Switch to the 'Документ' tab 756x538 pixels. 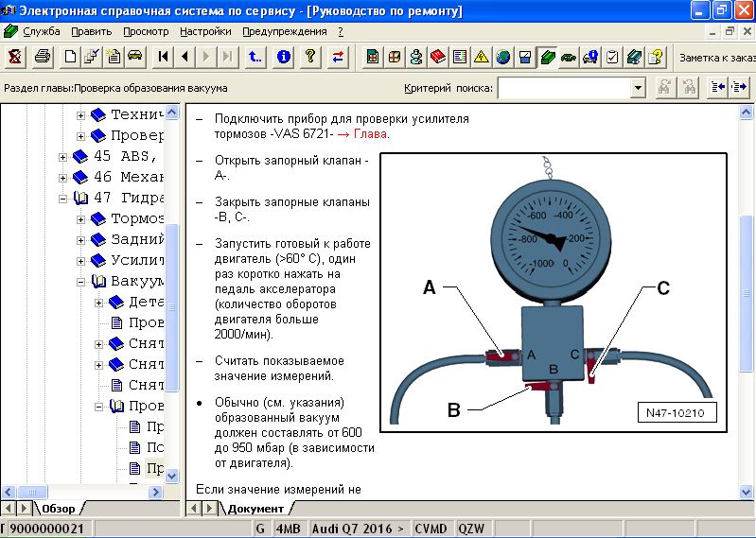pyautogui.click(x=255, y=509)
